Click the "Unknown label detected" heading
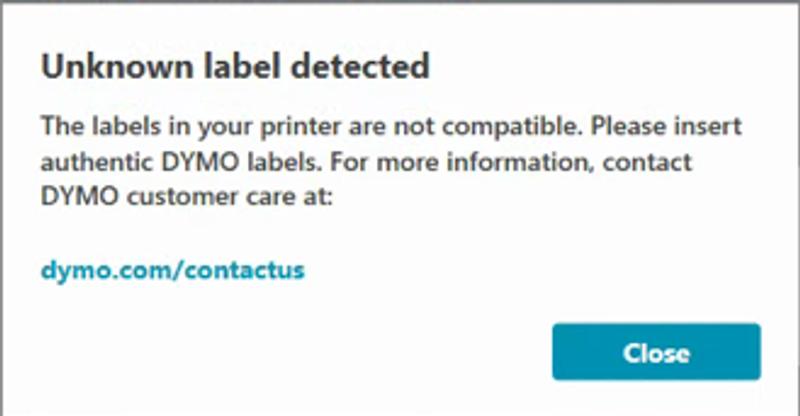 (x=235, y=67)
